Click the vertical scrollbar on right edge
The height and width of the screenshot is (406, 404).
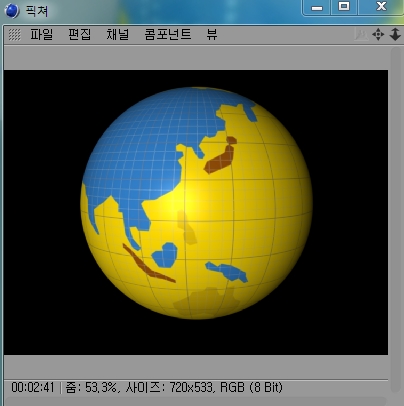point(395,220)
